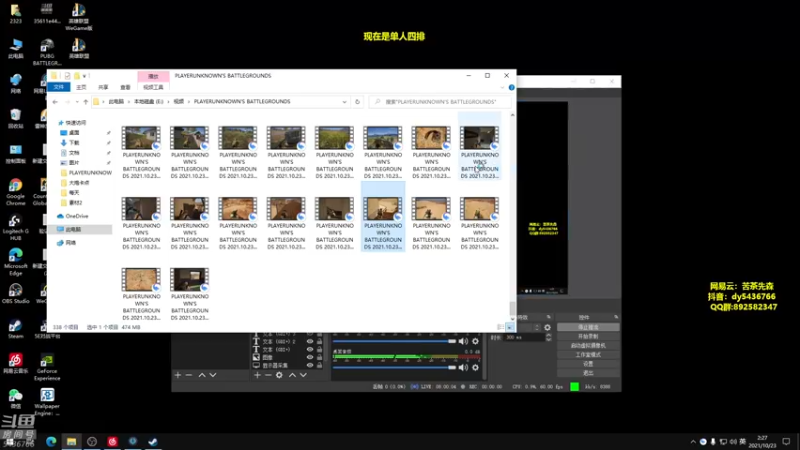Open the Google Chrome desktop shortcut
This screenshot has height=450, width=800.
coord(15,192)
